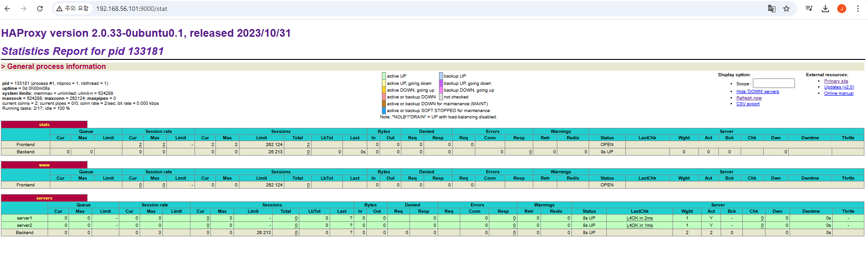Click the maxsock process info line
The width and height of the screenshot is (868, 264).
point(59,98)
